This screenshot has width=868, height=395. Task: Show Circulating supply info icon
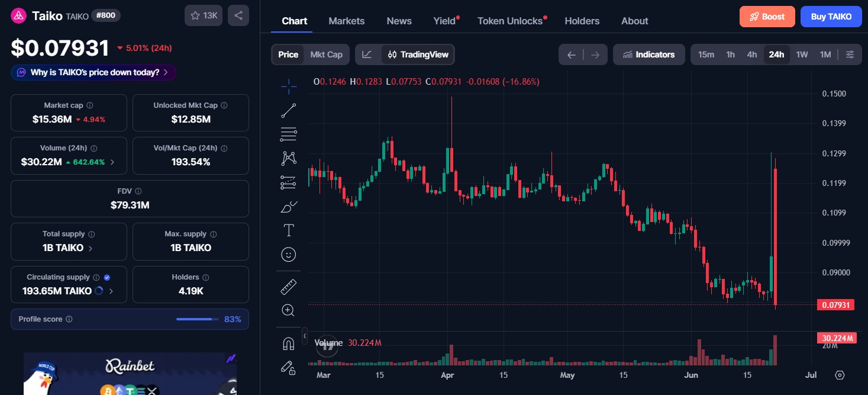[96, 277]
